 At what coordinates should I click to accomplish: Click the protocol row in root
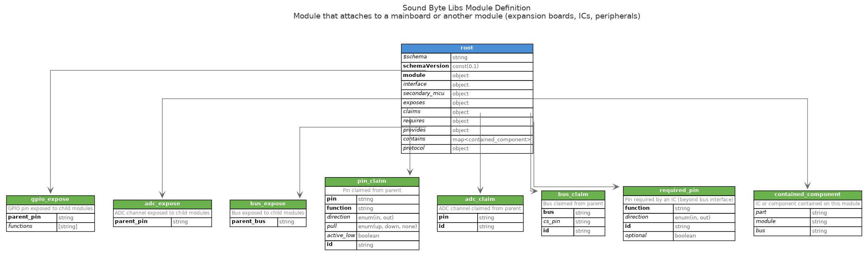tap(414, 149)
